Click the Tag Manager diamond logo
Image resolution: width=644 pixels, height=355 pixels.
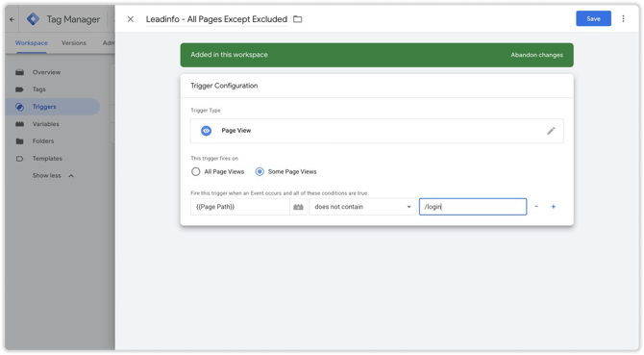[x=33, y=19]
